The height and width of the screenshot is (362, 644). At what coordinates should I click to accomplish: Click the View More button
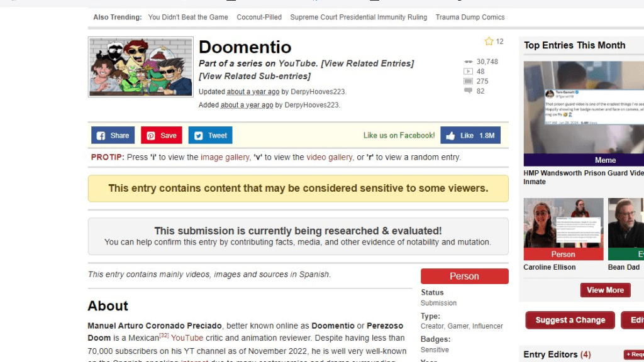[x=605, y=290]
